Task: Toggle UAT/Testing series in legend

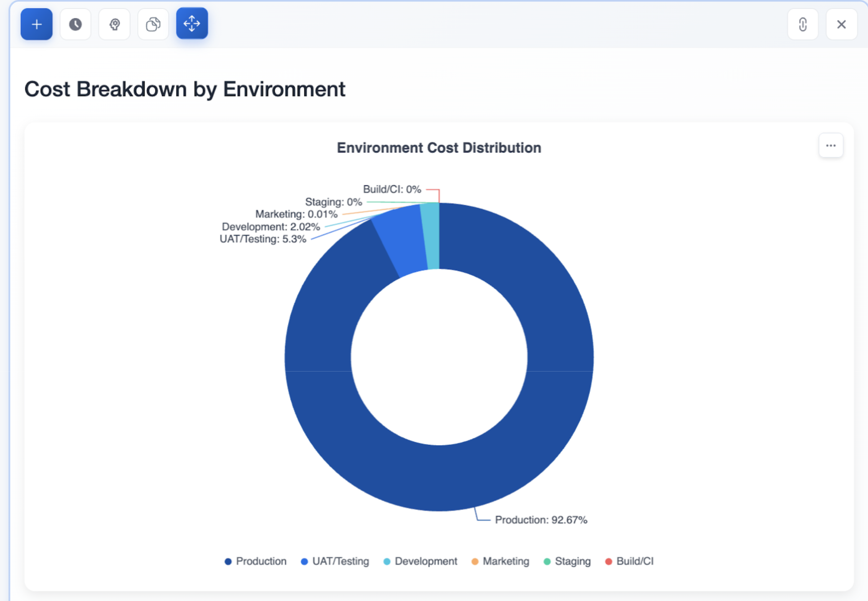Action: 335,561
